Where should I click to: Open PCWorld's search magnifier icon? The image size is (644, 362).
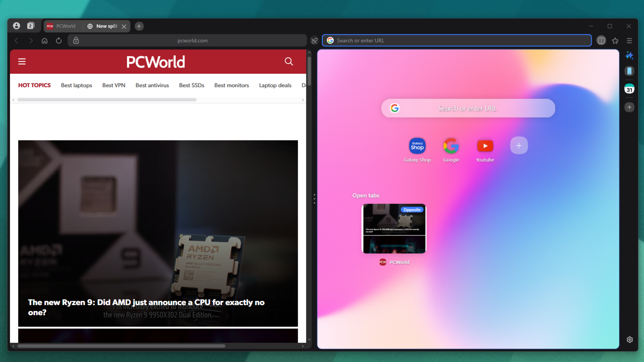pyautogui.click(x=288, y=61)
